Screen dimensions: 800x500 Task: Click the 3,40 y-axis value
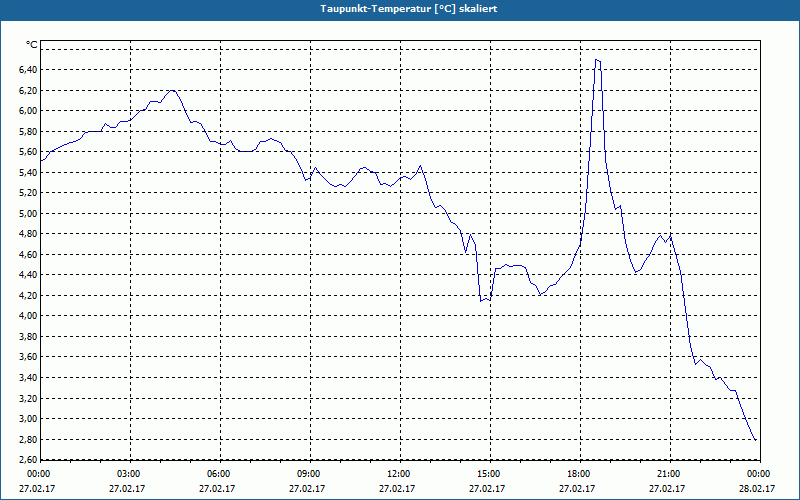pos(28,378)
